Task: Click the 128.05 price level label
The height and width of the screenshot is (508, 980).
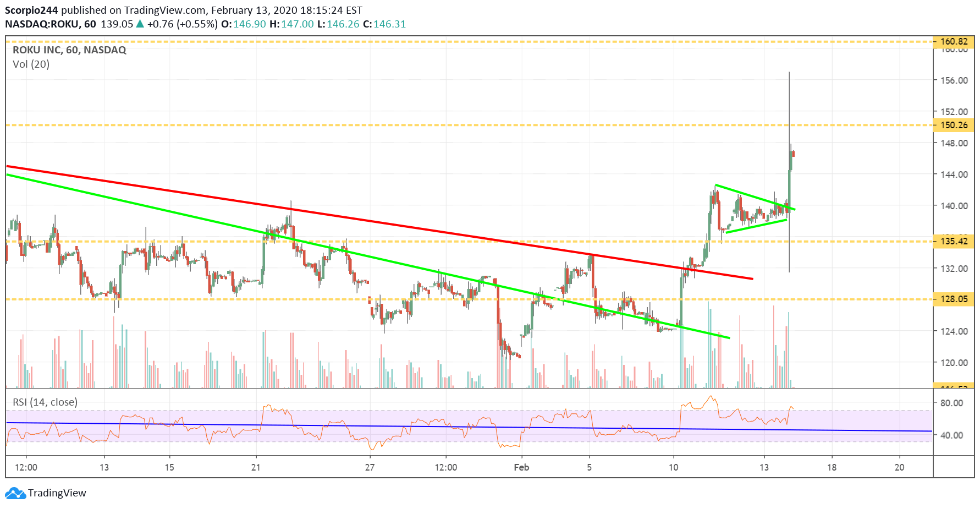Action: pos(954,299)
